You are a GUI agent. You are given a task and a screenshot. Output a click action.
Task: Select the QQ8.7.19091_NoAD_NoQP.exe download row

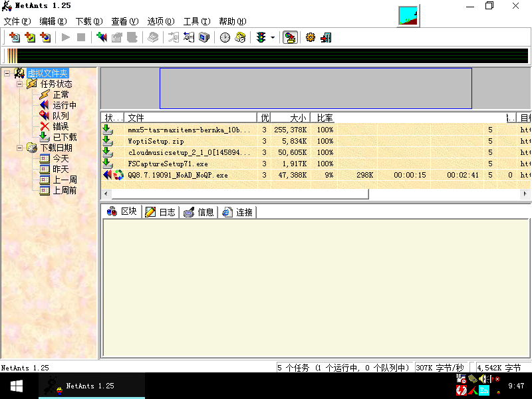click(316, 175)
